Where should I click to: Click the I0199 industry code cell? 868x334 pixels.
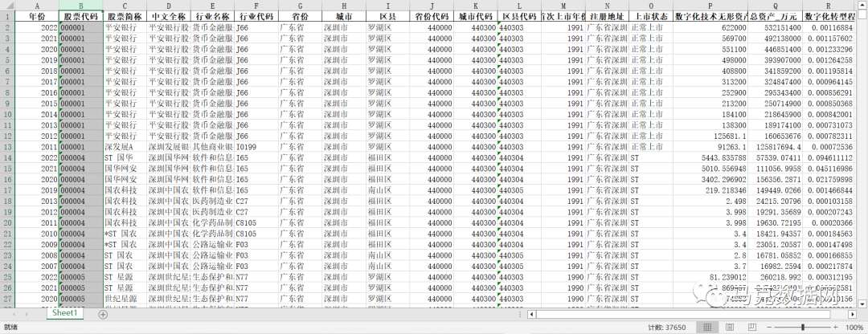click(256, 147)
